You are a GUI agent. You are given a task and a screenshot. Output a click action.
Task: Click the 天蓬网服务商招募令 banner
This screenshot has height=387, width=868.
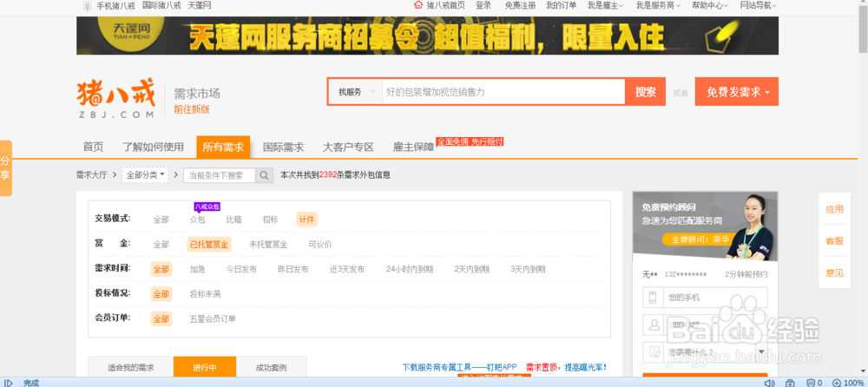coord(427,36)
